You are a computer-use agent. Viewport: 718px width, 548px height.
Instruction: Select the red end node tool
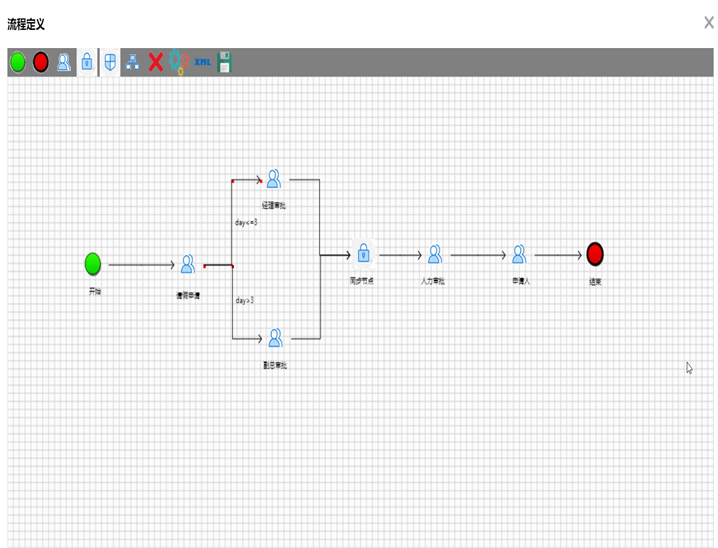[x=41, y=63]
